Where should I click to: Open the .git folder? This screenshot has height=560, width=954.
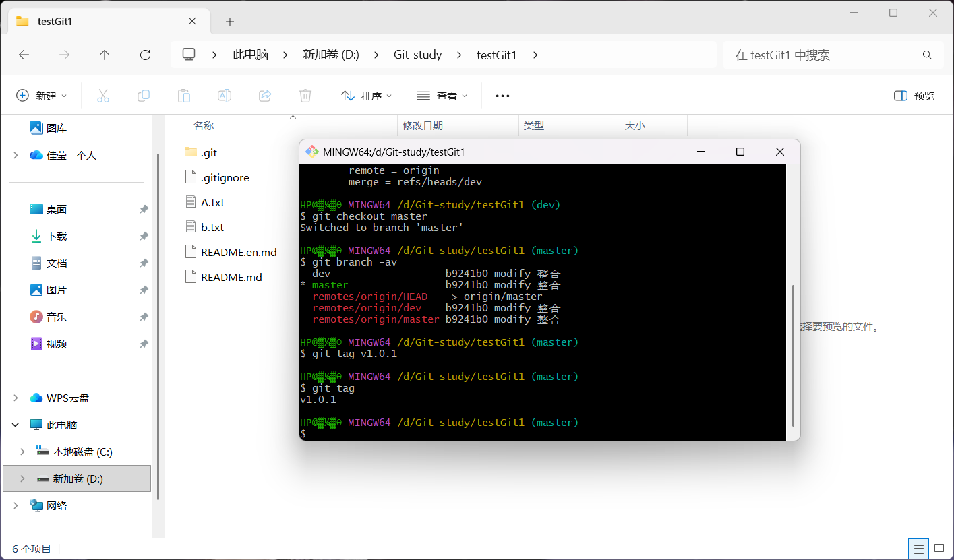209,153
